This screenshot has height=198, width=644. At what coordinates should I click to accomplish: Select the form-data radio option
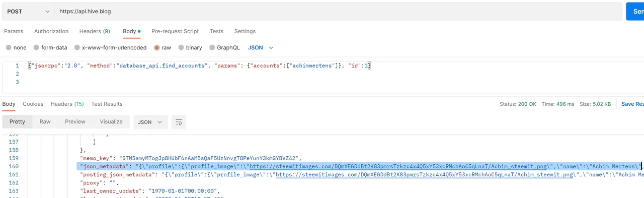(x=50, y=48)
